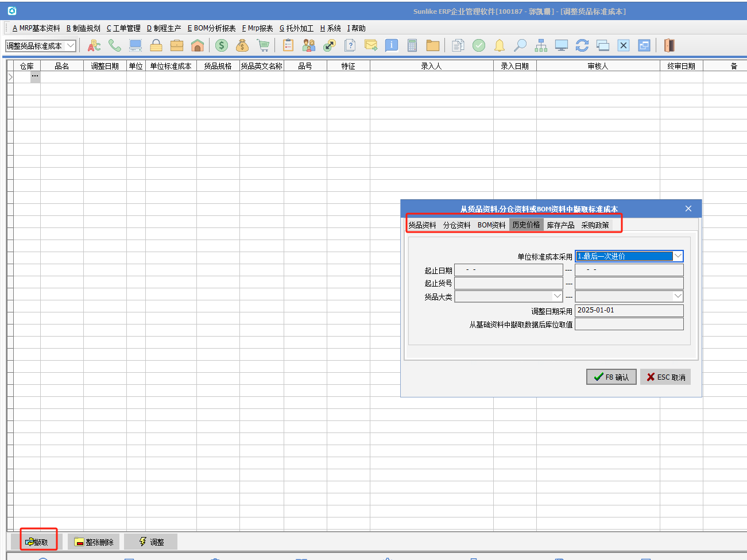Click the green dollar coin toolbar icon
747x560 pixels.
point(222,45)
